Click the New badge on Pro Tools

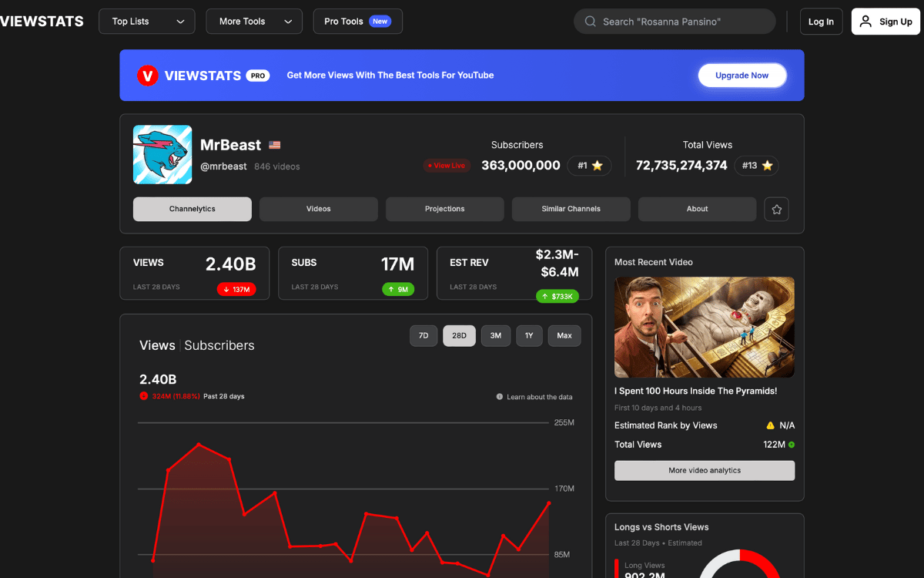point(380,22)
